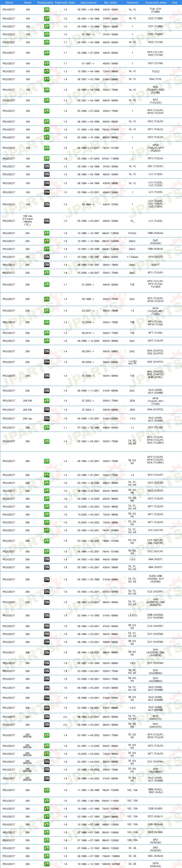The height and width of the screenshot is (868, 182).
Task: Click the PB icon in the KFT (TU3A) row
Action: pyautogui.click(x=47, y=333)
